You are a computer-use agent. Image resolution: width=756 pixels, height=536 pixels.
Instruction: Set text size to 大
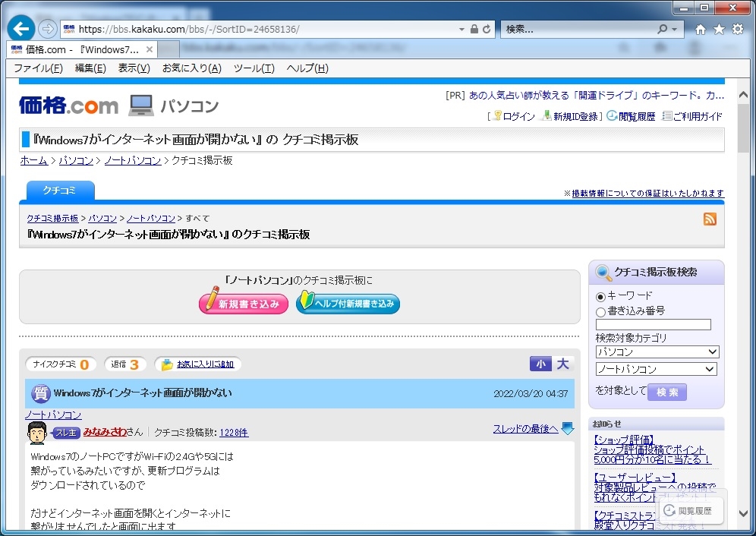pyautogui.click(x=562, y=364)
